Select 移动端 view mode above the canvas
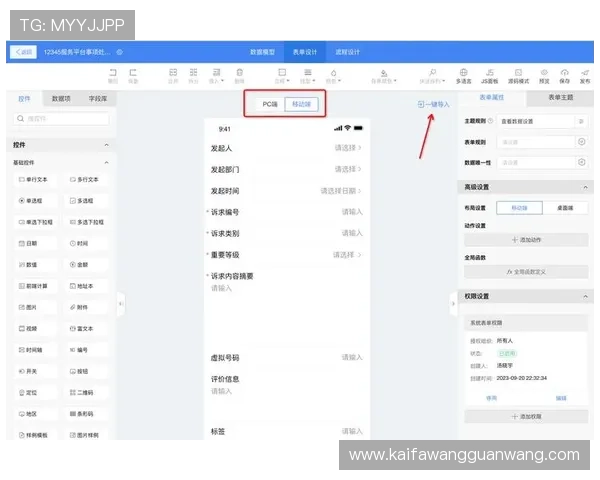The image size is (600, 480). tap(302, 104)
